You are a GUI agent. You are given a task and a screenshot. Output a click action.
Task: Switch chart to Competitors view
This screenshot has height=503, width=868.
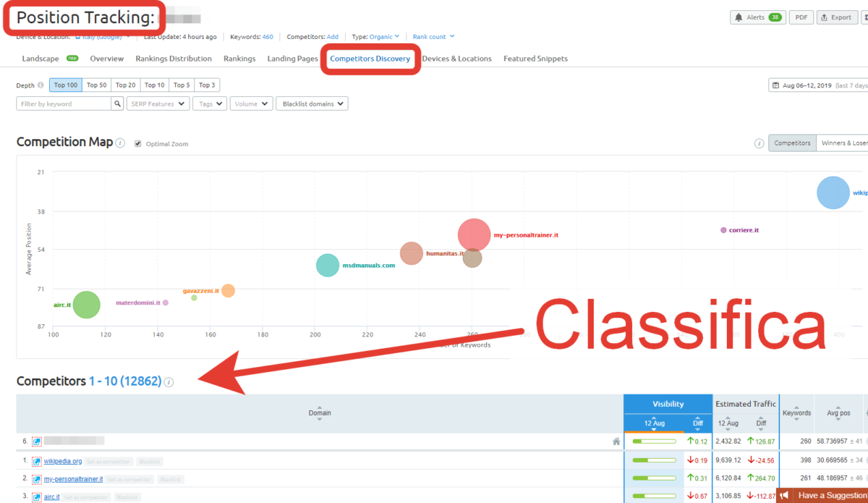click(792, 143)
